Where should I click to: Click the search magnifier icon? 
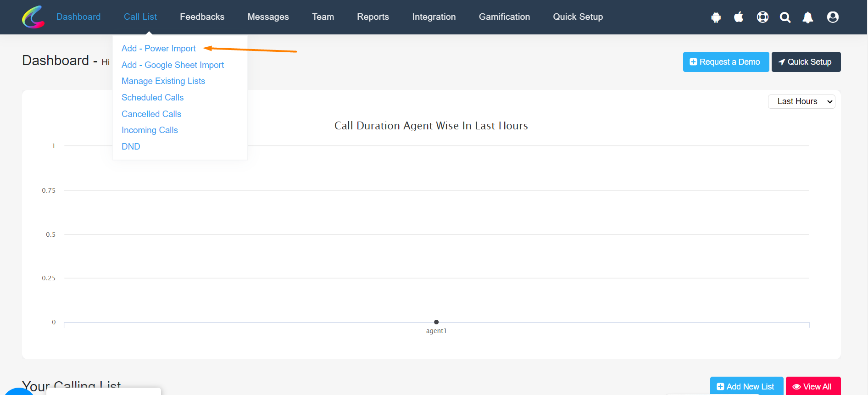[x=785, y=17]
